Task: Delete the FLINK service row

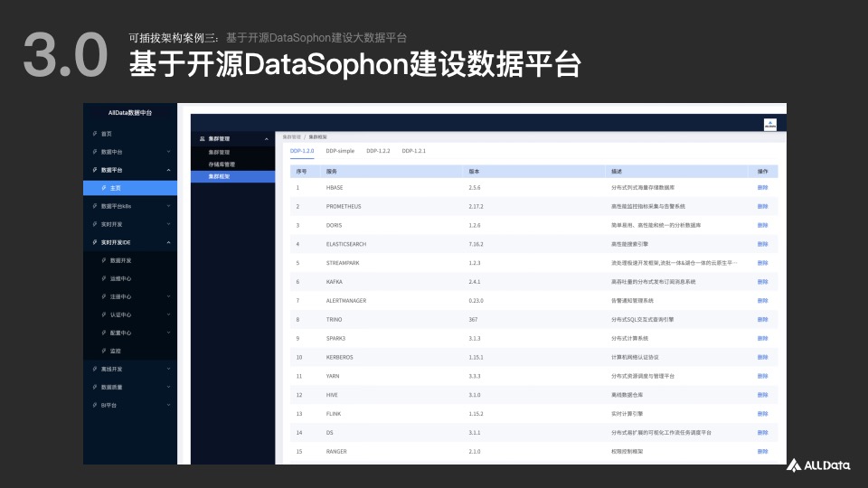Action: pyautogui.click(x=762, y=414)
